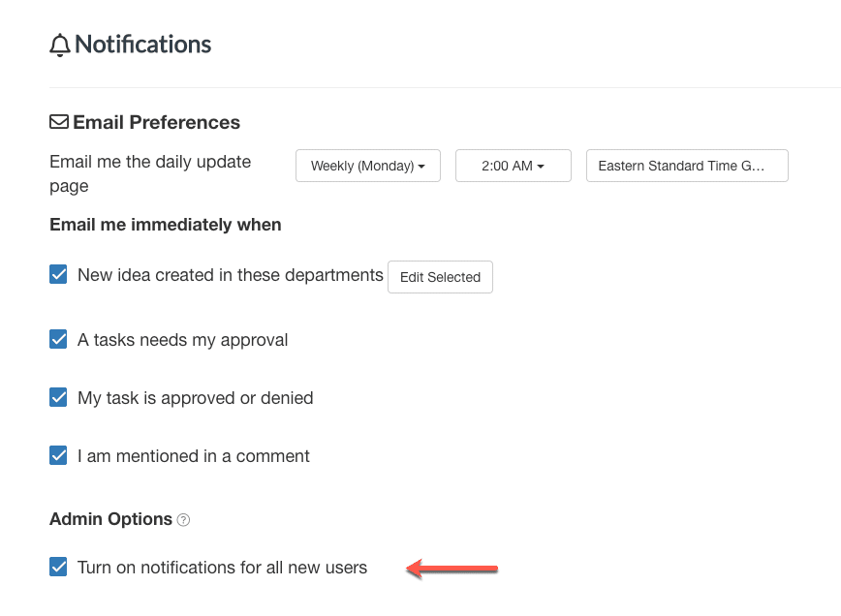Image resolution: width=841 pixels, height=616 pixels.
Task: Toggle A tasks needs my approval checkbox
Action: (58, 339)
